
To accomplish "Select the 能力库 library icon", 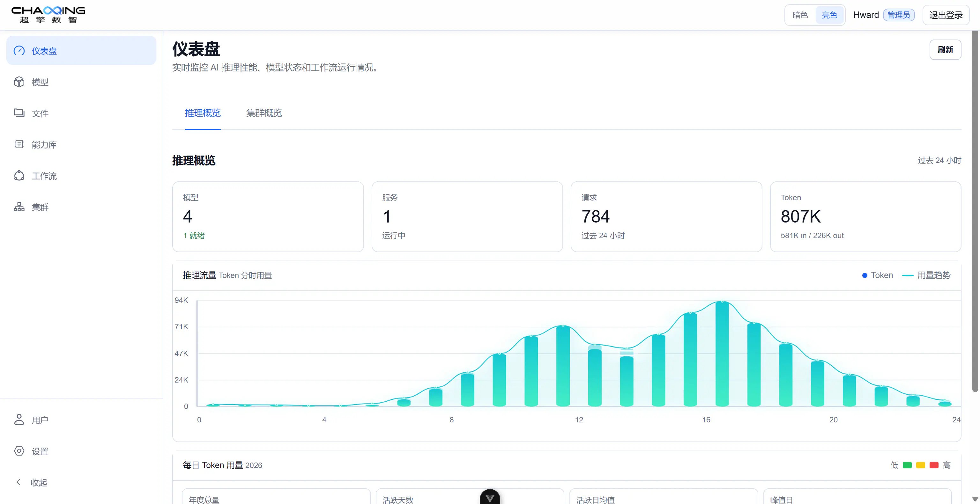I will [19, 144].
